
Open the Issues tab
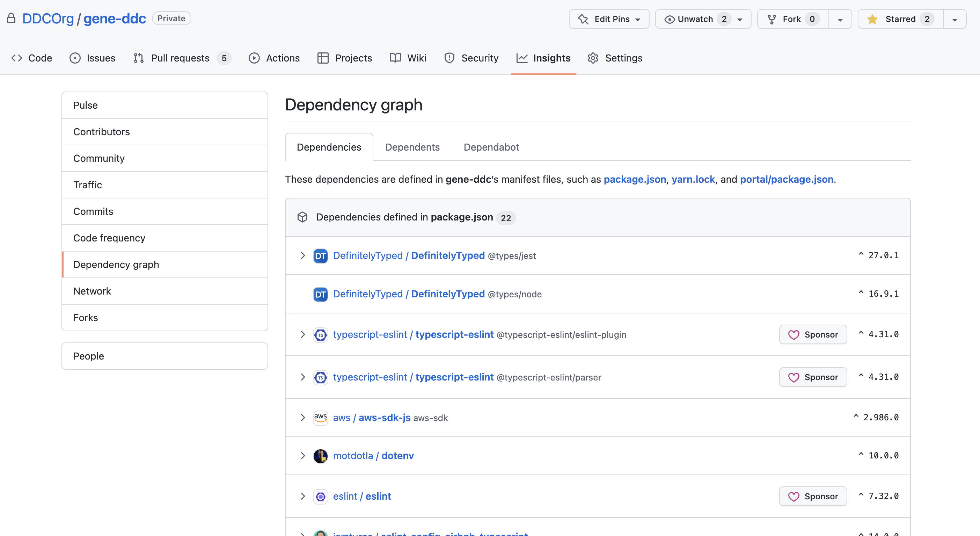click(93, 58)
